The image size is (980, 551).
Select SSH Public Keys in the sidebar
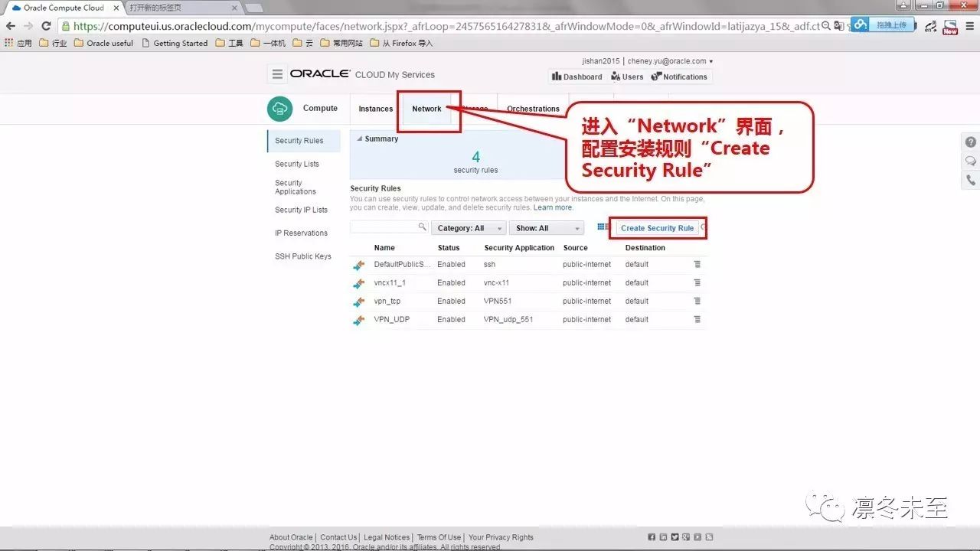[303, 256]
